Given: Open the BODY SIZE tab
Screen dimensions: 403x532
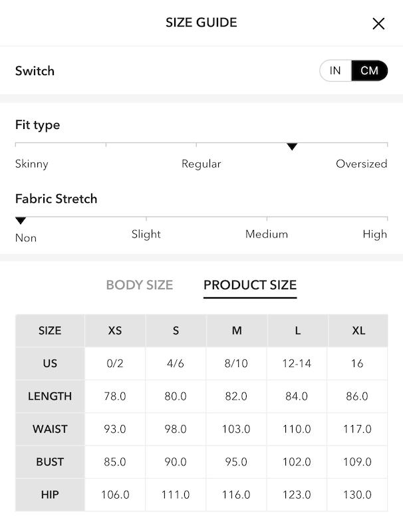Looking at the screenshot, I should tap(140, 285).
